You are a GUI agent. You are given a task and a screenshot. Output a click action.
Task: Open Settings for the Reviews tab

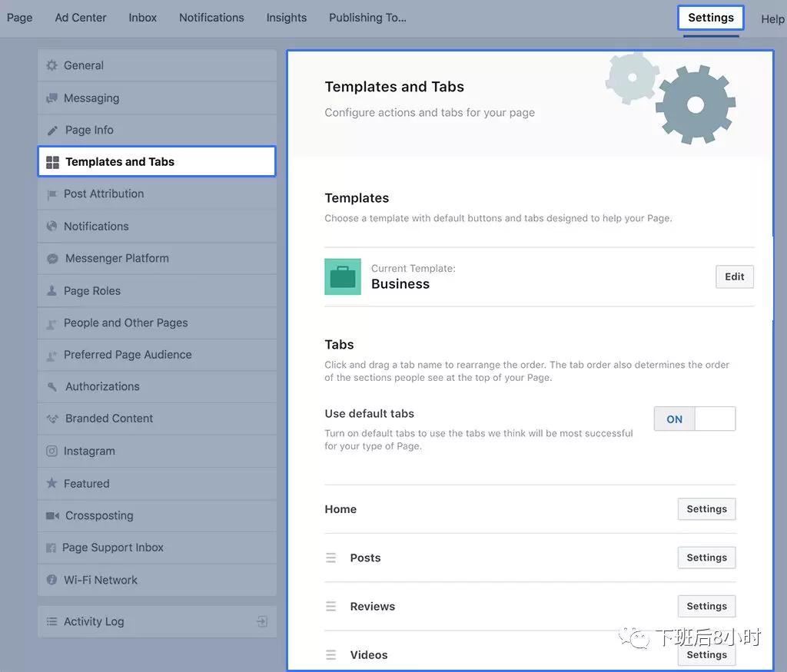point(706,607)
